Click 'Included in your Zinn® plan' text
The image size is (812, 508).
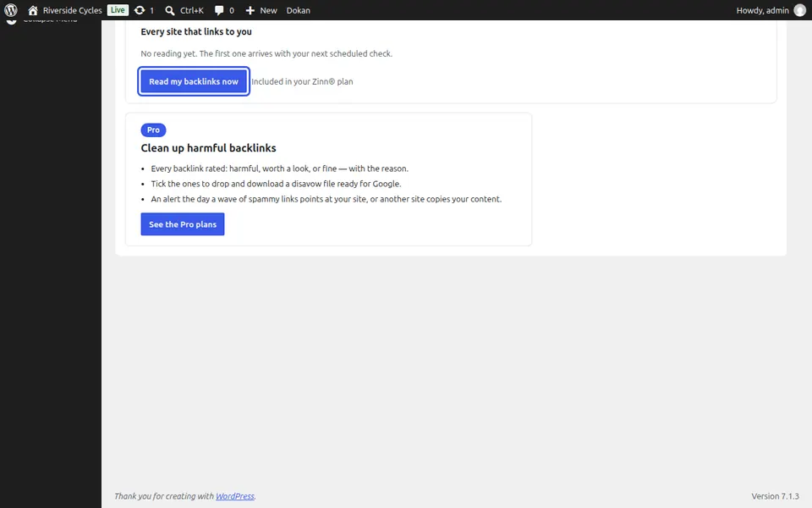pos(302,81)
